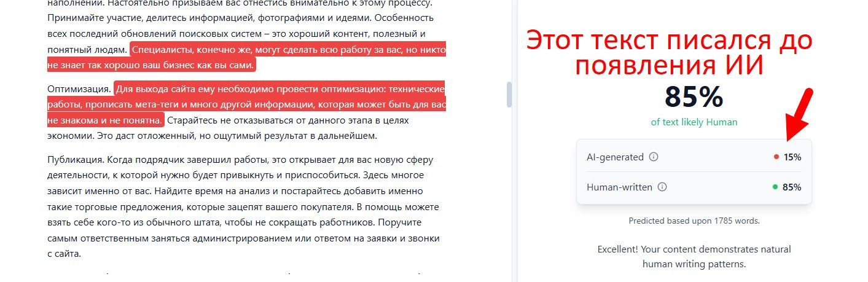Click the info icon next to AI-generated

point(654,157)
